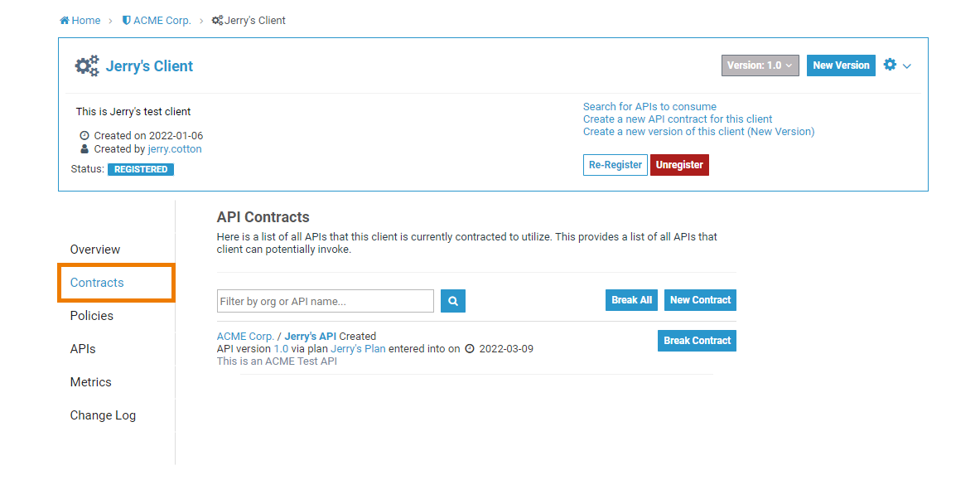Screen dimensions: 980x485
Task: Break the Jerry's API contract
Action: pos(697,341)
